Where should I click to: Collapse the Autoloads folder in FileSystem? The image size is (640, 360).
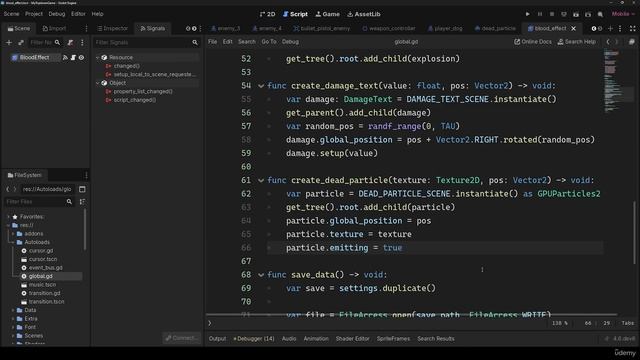pyautogui.click(x=13, y=242)
